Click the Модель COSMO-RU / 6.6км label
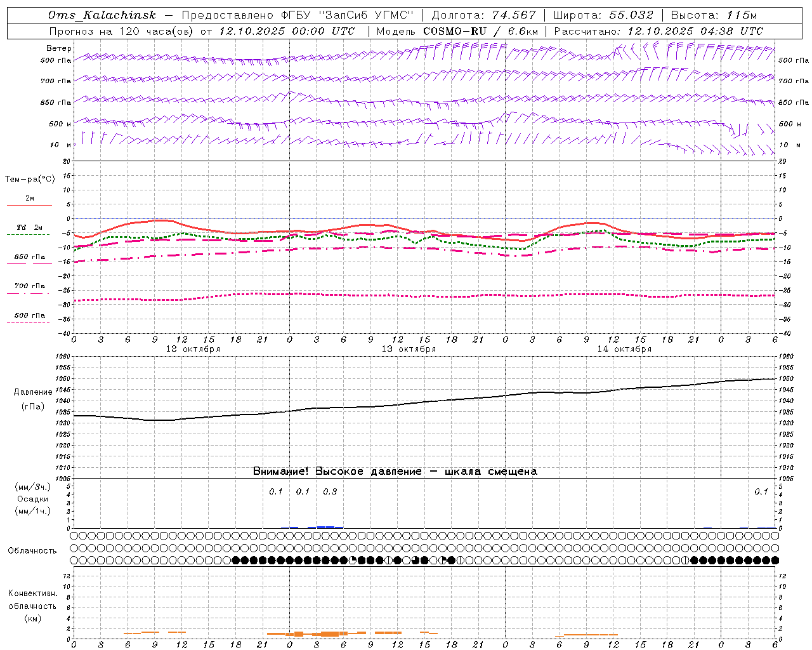This screenshot has width=812, height=650. click(x=457, y=31)
